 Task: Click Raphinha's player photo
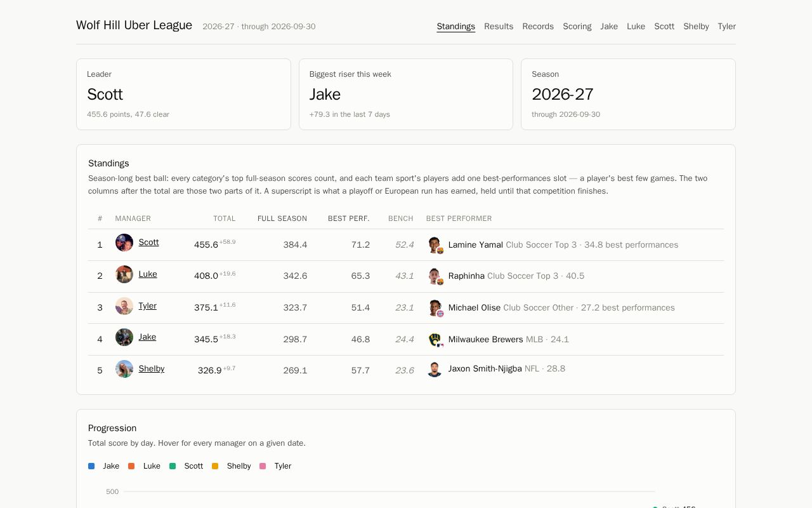[x=435, y=276]
